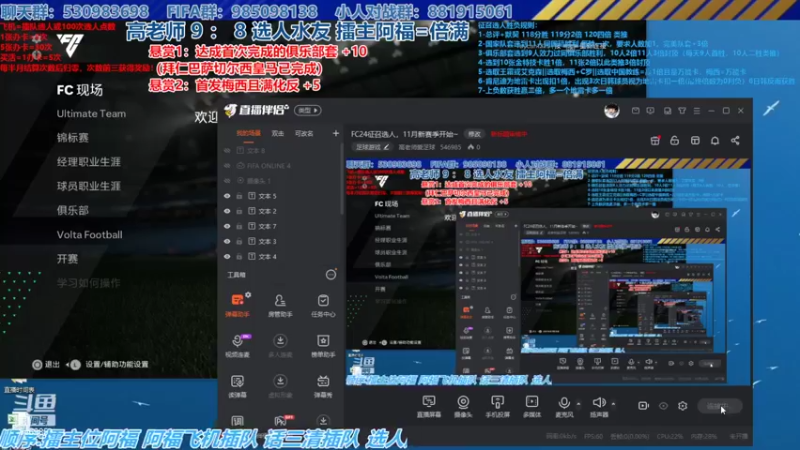Viewport: 800px width, 450px height.
Task: Click the skin shirt icon in title bar
Action: coord(682,110)
